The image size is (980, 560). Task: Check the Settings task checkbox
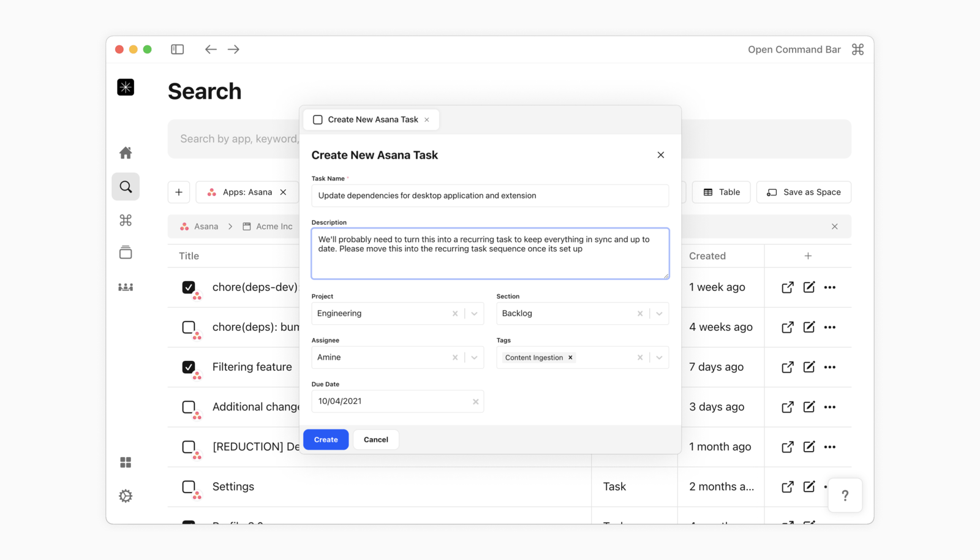189,486
